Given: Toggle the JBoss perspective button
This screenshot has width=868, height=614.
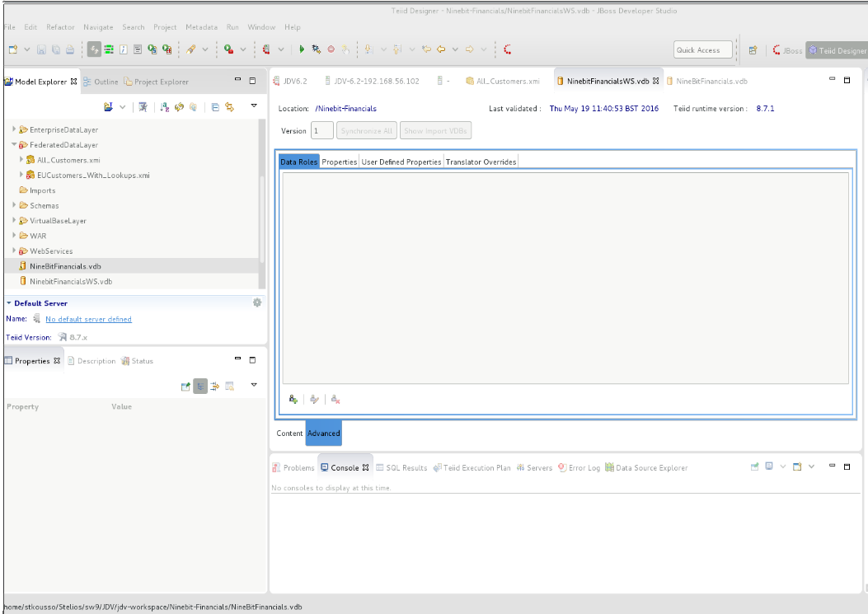Looking at the screenshot, I should [786, 49].
